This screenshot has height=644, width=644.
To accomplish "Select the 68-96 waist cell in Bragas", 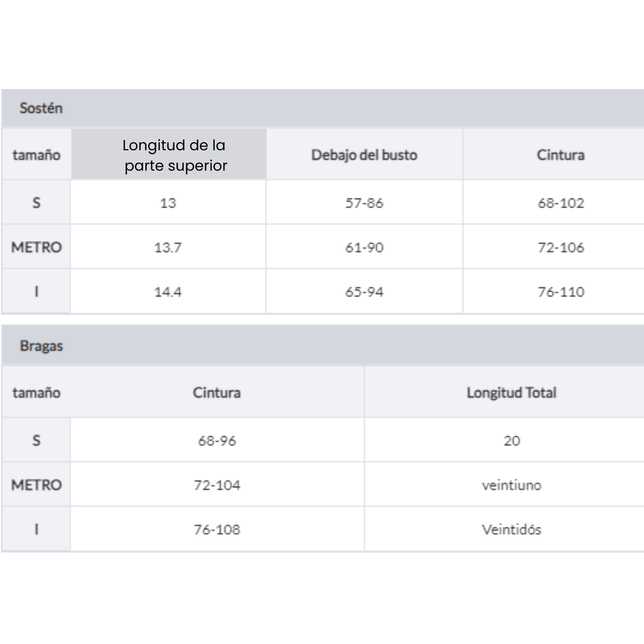I will pyautogui.click(x=217, y=441).
